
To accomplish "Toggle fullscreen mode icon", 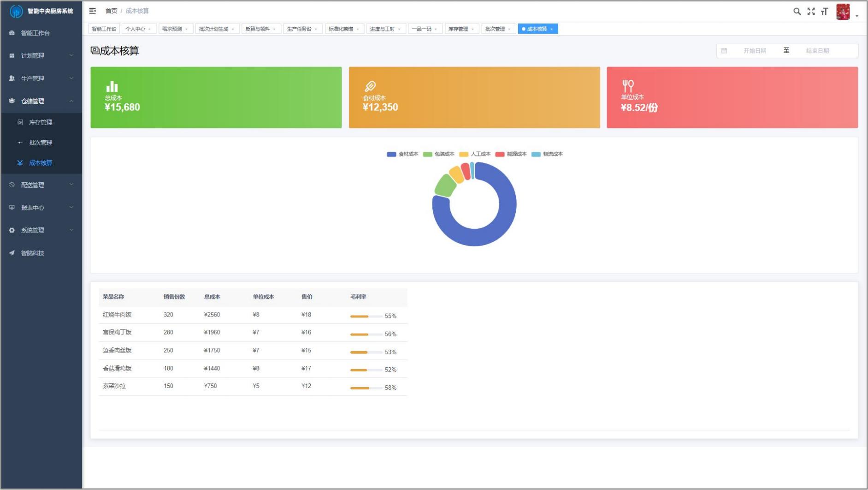I will pyautogui.click(x=811, y=12).
